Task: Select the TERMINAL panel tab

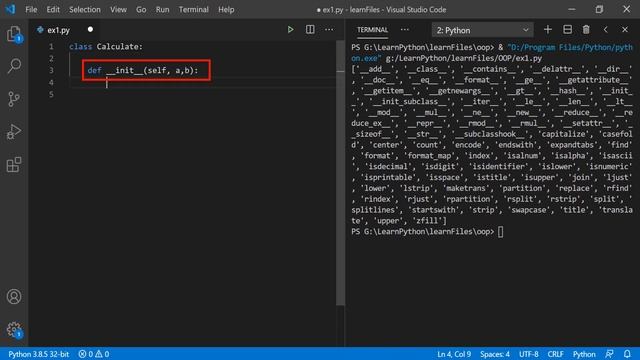Action: tap(372, 30)
